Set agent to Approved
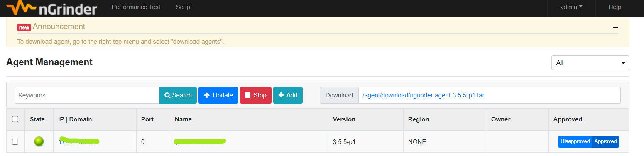This screenshot has width=644, height=156. (x=605, y=141)
